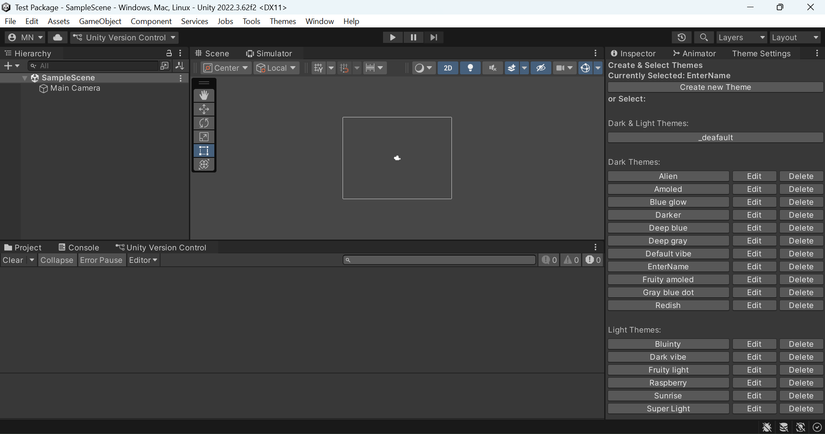The image size is (825, 434).
Task: Open the Undo History icon
Action: (682, 37)
